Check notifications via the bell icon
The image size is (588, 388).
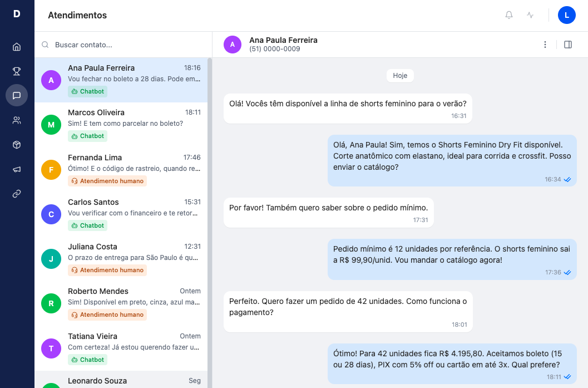(508, 15)
